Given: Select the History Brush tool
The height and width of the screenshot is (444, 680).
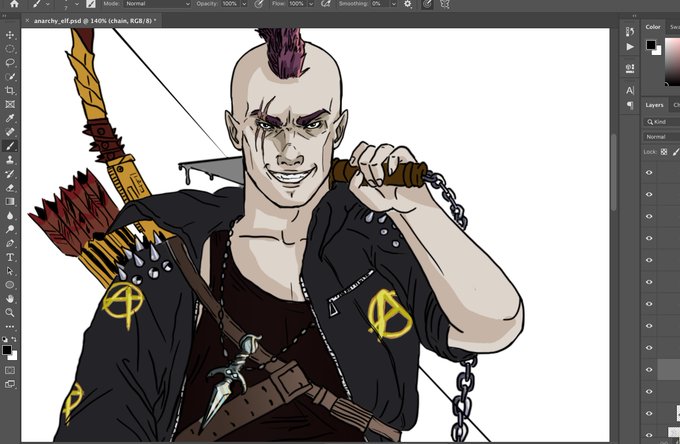Looking at the screenshot, I should (x=10, y=174).
